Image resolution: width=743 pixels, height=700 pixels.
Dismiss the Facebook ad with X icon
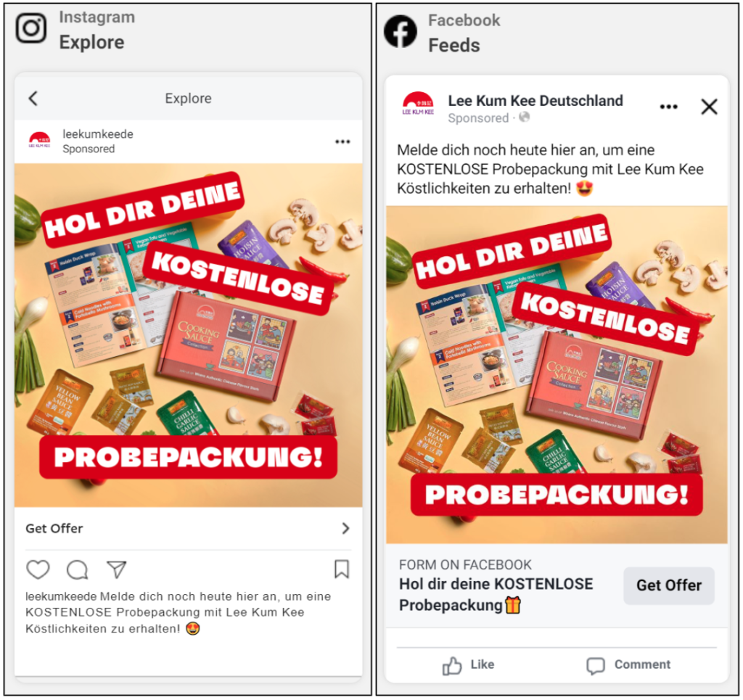[x=709, y=107]
